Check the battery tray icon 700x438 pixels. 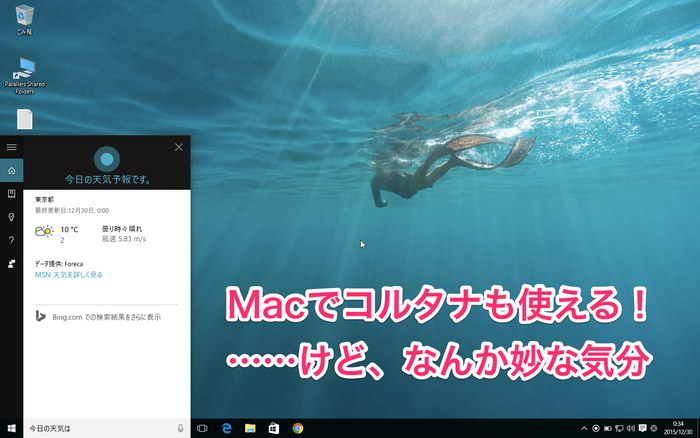click(607, 428)
